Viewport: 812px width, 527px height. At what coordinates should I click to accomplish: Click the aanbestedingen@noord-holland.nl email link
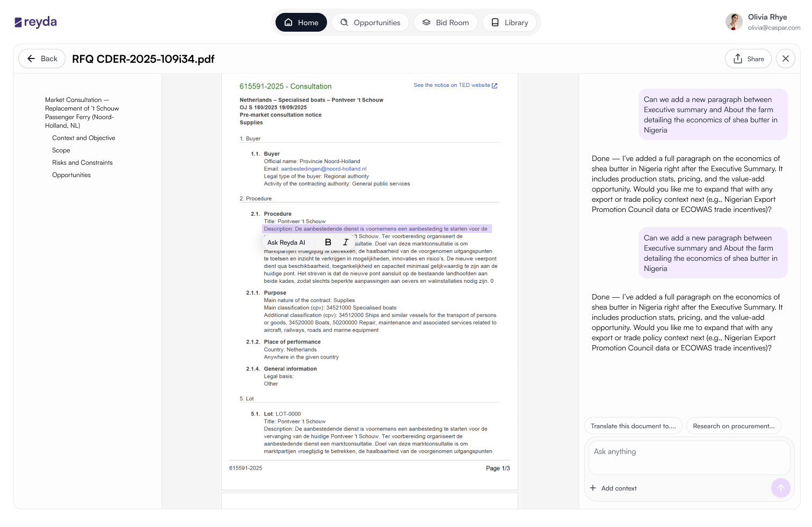[x=324, y=169]
